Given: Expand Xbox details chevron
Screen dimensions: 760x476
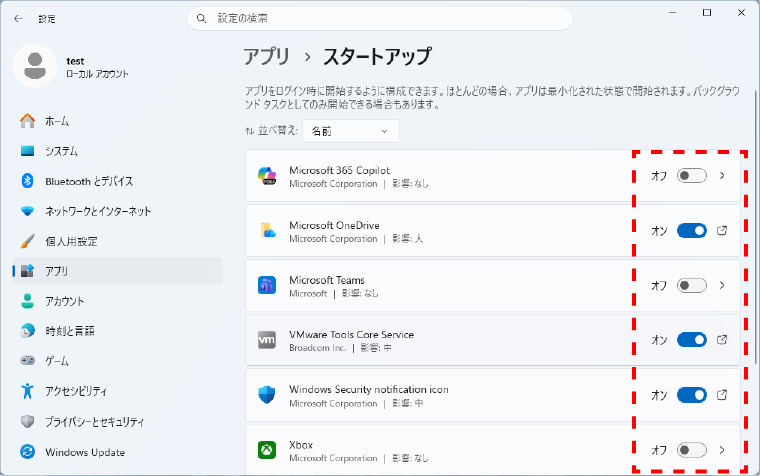Looking at the screenshot, I should click(722, 450).
